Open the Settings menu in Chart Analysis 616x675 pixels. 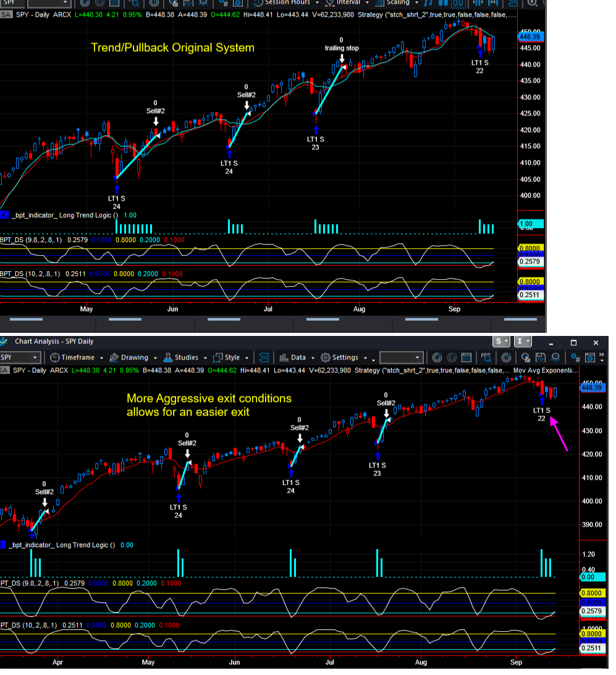(339, 358)
